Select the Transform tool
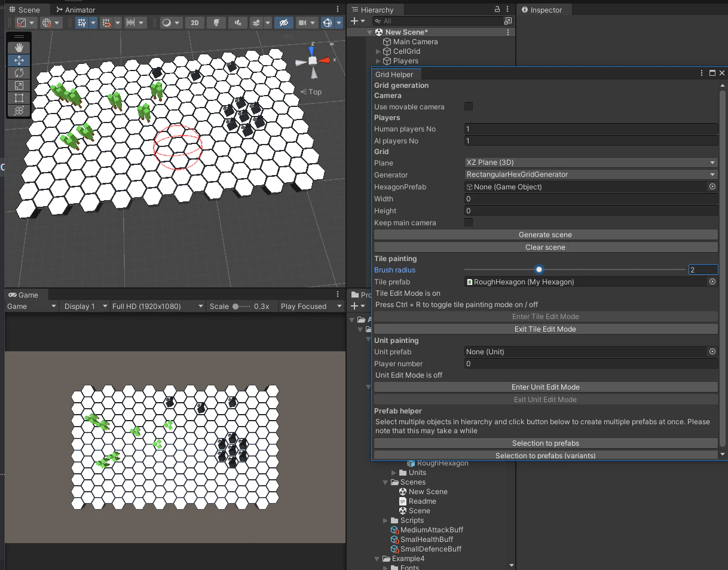This screenshot has height=570, width=728. click(x=19, y=111)
